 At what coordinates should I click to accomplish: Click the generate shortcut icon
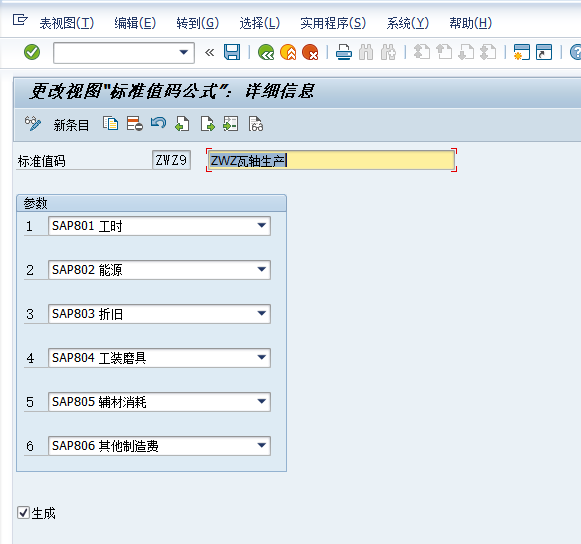pyautogui.click(x=544, y=52)
